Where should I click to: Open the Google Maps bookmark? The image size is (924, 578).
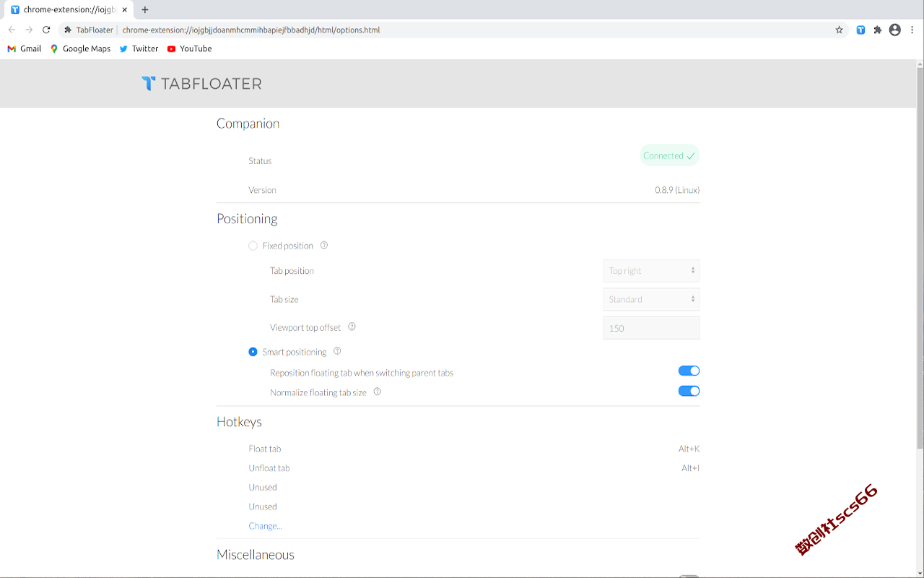click(x=80, y=48)
